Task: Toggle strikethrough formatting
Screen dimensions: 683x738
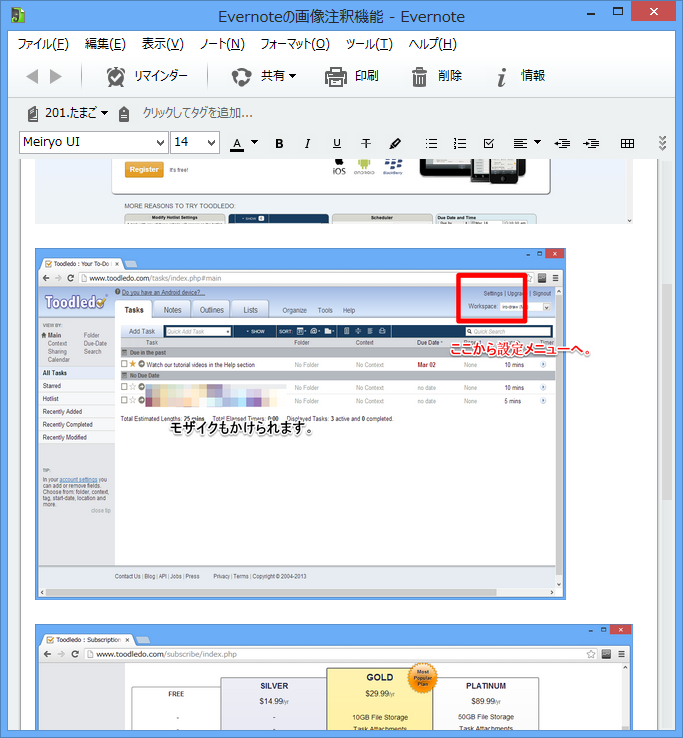Action: click(x=366, y=143)
